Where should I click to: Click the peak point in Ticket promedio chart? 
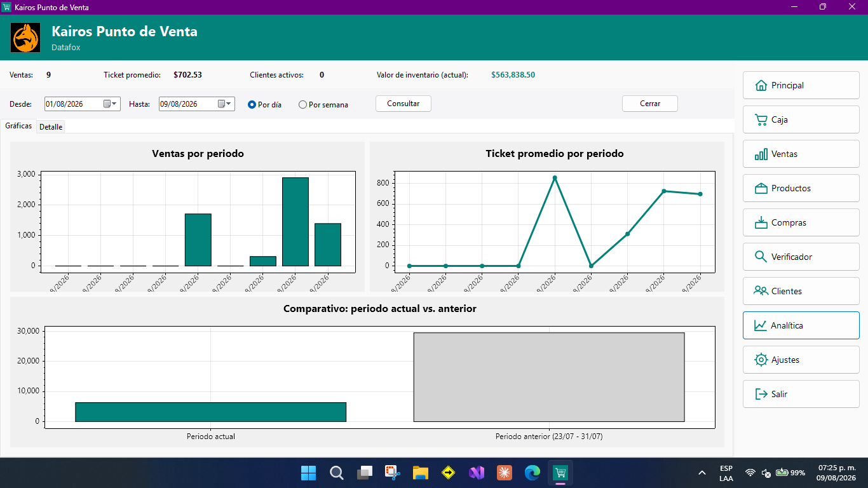tap(555, 178)
